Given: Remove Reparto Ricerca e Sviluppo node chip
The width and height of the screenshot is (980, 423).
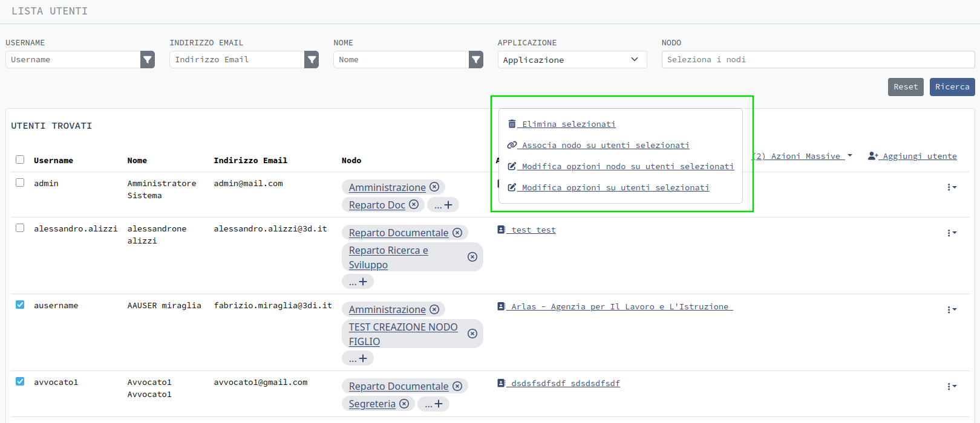Looking at the screenshot, I should click(x=472, y=257).
